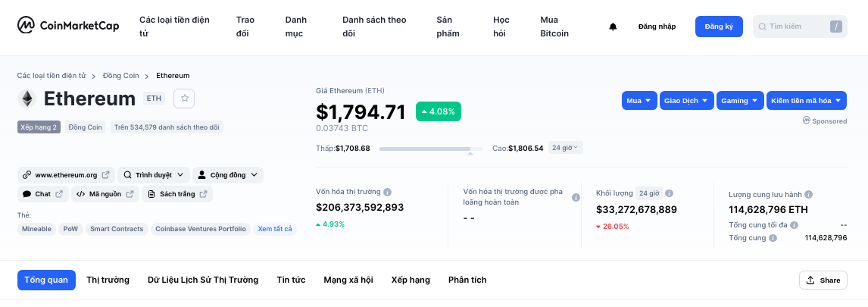
Task: Open the Mã nguồn source code link
Action: [105, 194]
